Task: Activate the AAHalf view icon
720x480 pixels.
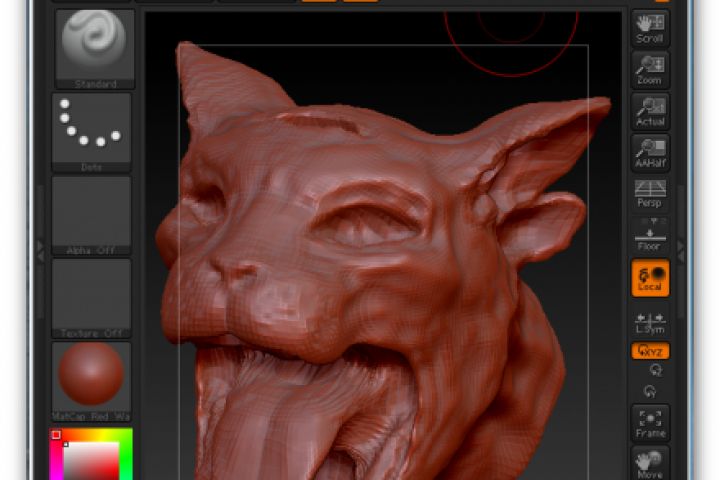Action: click(x=650, y=153)
